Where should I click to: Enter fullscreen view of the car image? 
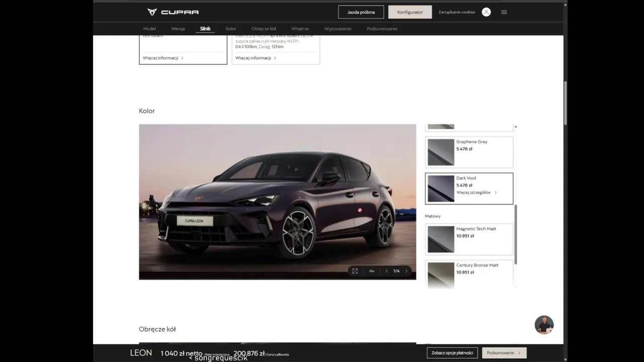[355, 271]
